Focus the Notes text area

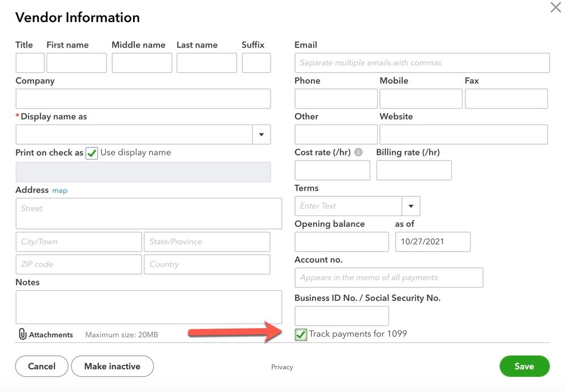(x=148, y=307)
